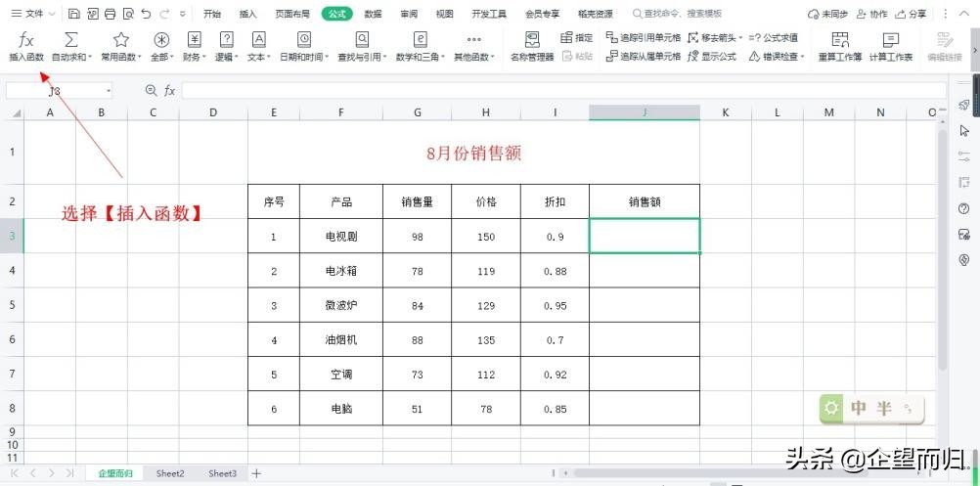Image resolution: width=980 pixels, height=486 pixels.
Task: Switch to the 数据 ribbon tab
Action: pos(373,14)
